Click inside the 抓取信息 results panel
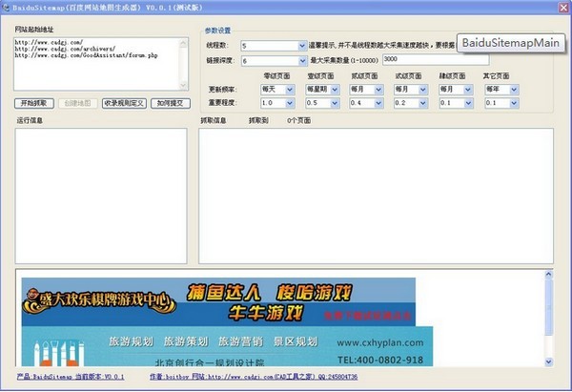572x392 pixels. point(377,196)
